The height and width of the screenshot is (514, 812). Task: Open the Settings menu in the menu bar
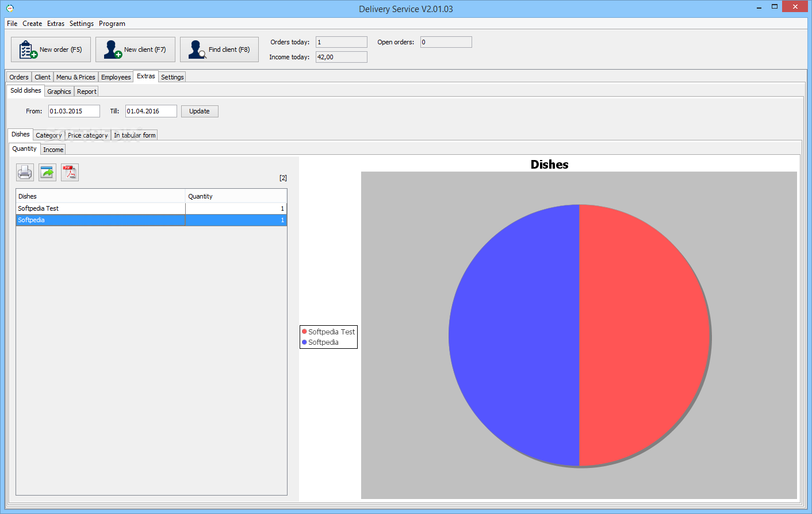pos(82,24)
